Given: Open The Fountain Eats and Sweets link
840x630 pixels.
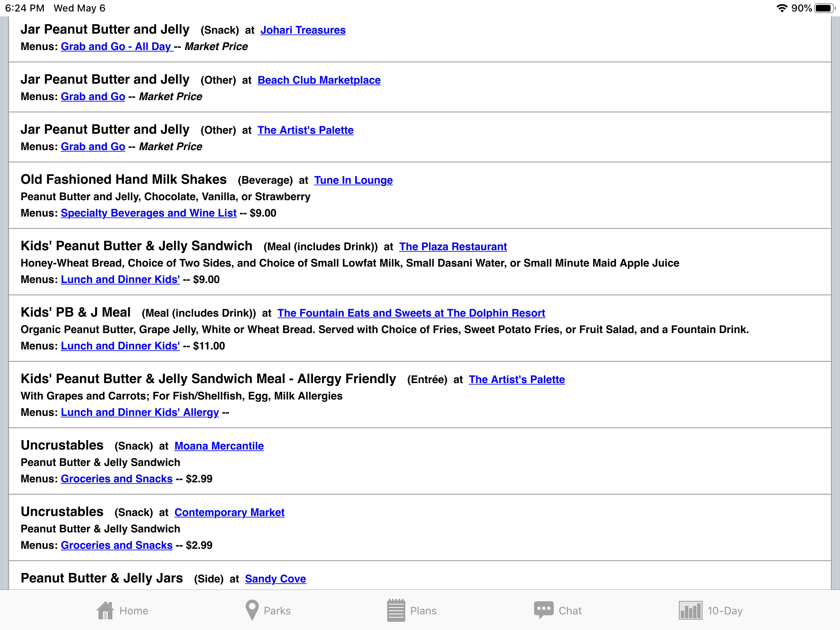Looking at the screenshot, I should point(411,313).
